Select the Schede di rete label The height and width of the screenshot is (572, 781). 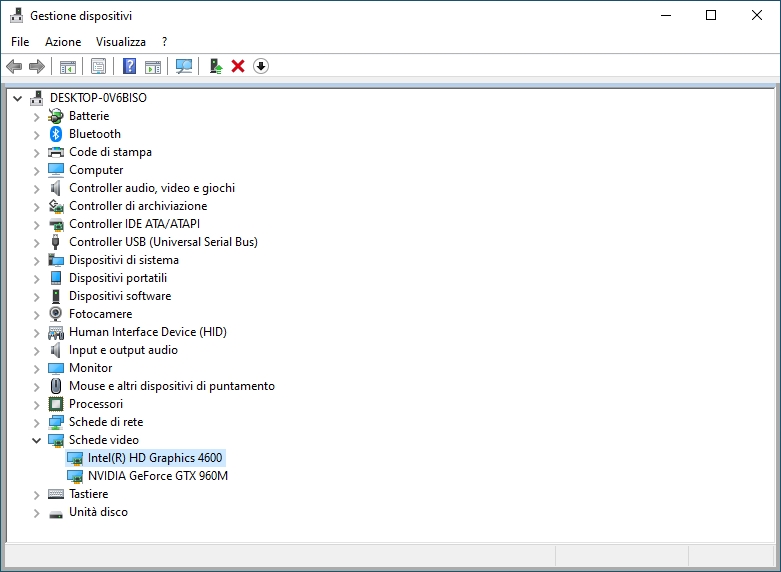click(x=106, y=422)
